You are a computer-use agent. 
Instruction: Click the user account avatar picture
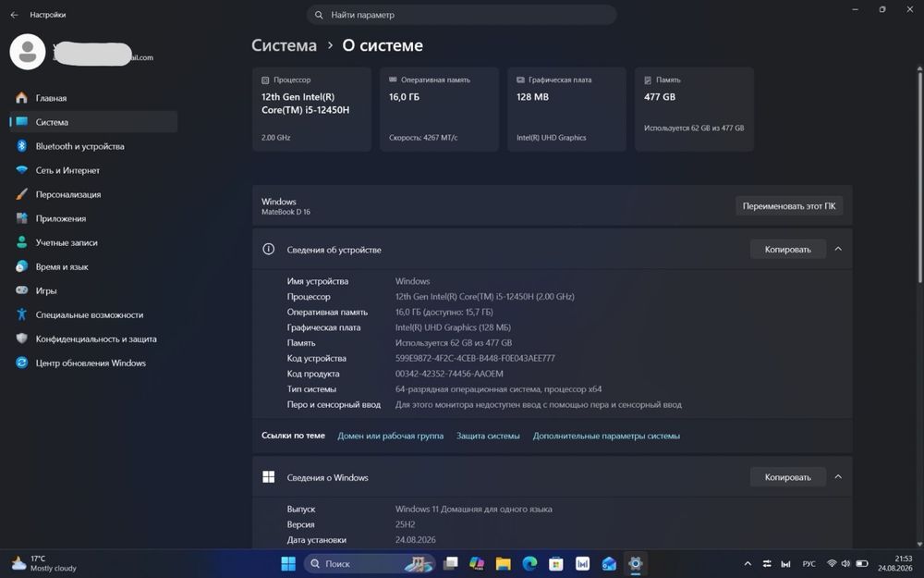(28, 52)
